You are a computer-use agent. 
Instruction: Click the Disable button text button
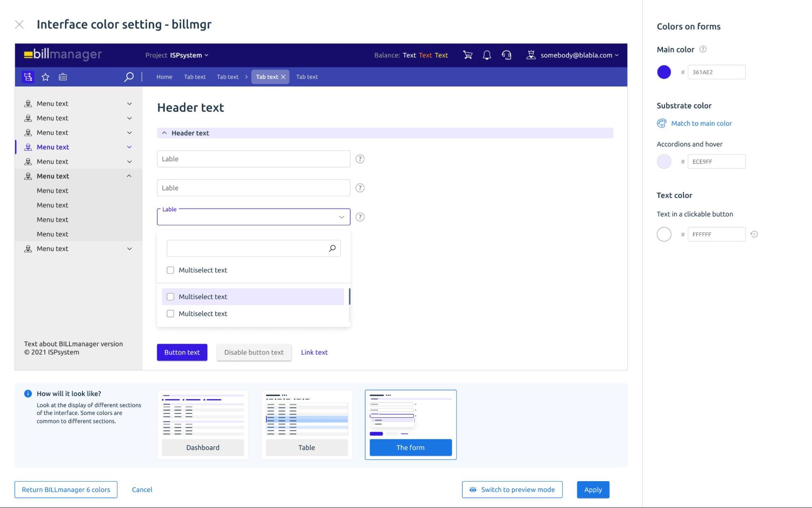254,352
